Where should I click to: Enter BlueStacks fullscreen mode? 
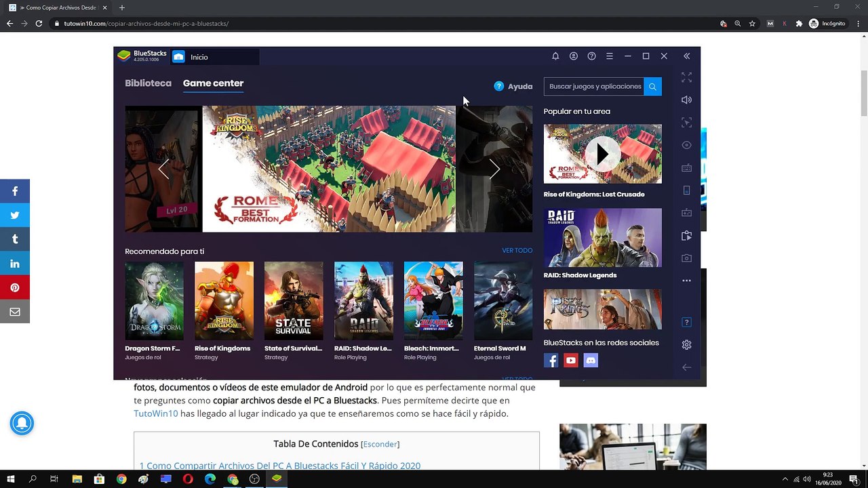point(687,77)
